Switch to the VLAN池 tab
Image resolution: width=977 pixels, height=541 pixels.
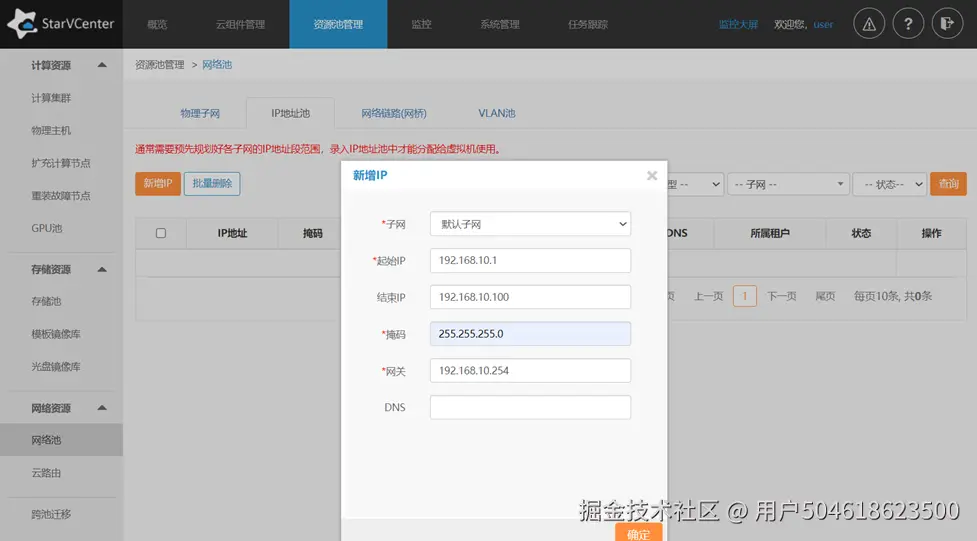click(x=497, y=113)
